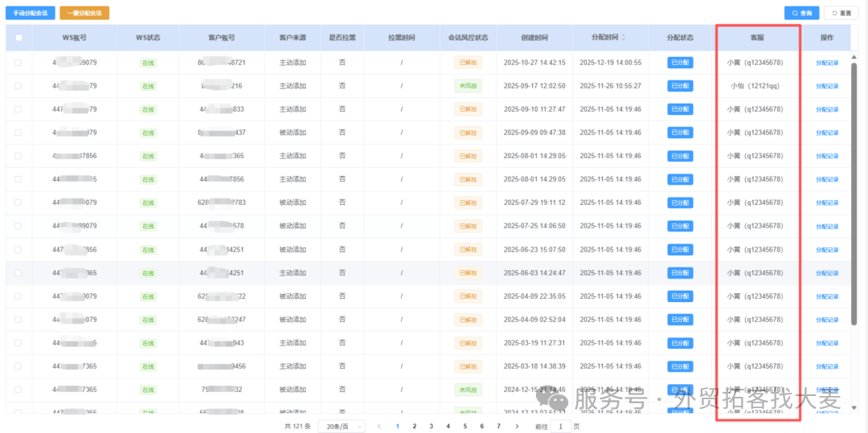Click 被动添加 in row created 2025-06-23 15:07:50

tap(293, 249)
